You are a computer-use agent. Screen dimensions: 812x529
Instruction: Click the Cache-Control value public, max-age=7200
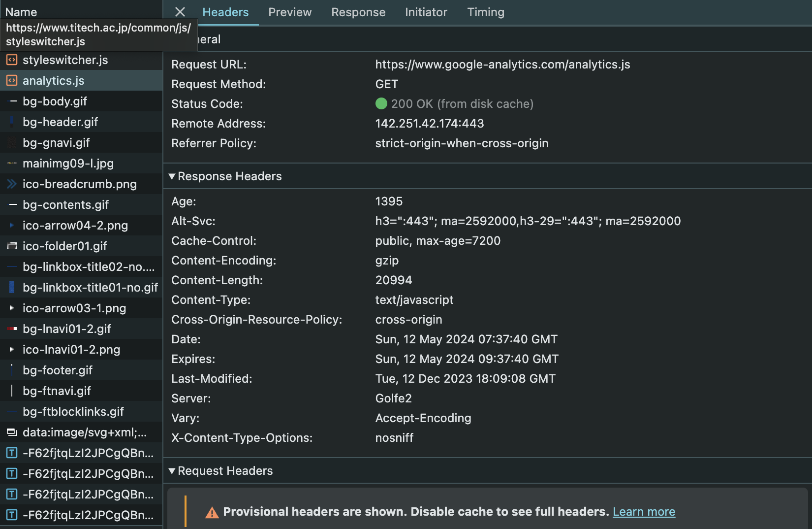(437, 241)
